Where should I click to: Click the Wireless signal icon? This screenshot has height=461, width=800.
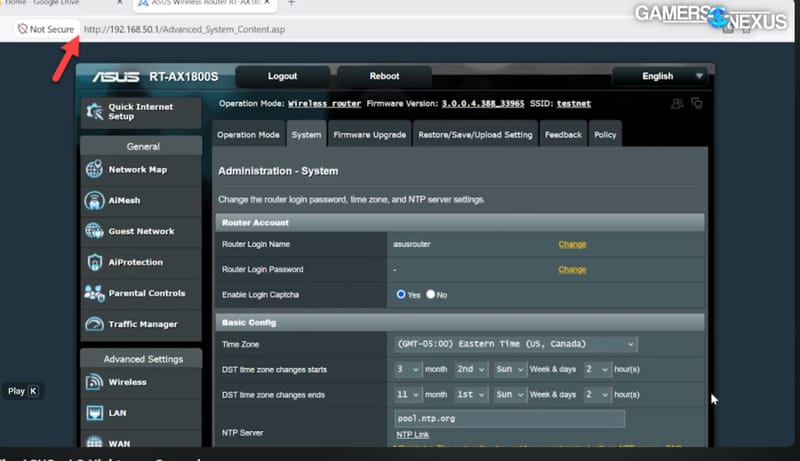click(x=94, y=382)
